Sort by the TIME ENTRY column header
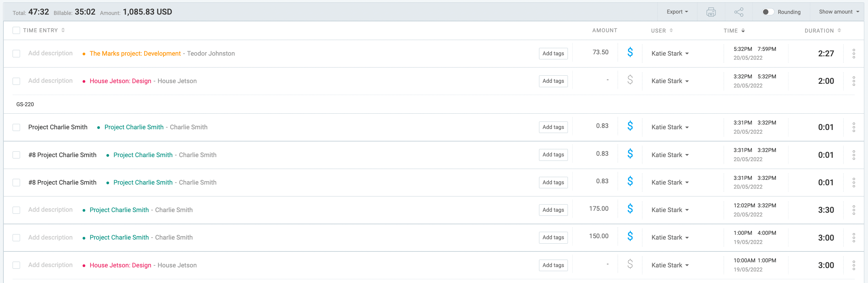Screen dimensions: 868x283 click(44, 31)
